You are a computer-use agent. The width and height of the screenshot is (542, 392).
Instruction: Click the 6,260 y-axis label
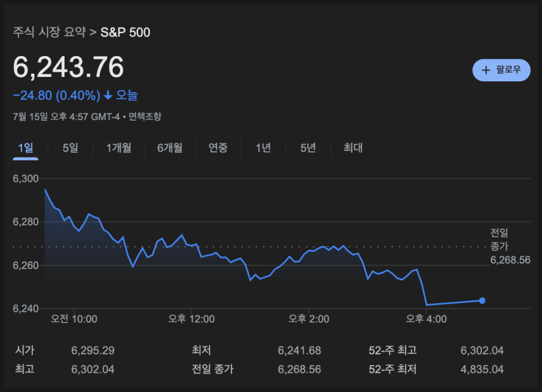pos(26,265)
